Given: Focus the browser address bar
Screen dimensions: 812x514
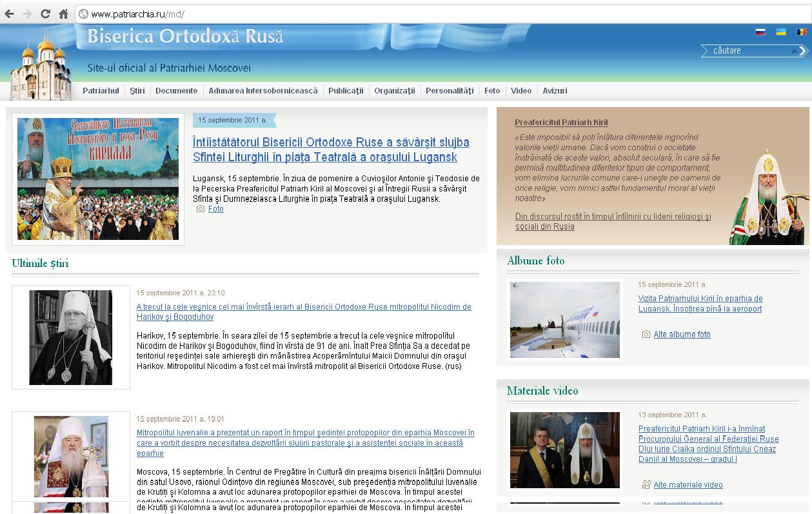Looking at the screenshot, I should coord(442,14).
